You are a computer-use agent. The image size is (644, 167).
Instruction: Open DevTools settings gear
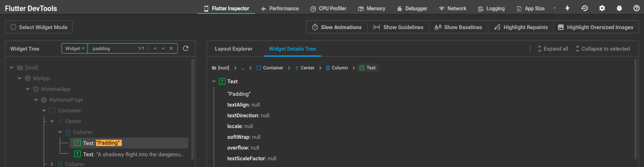click(602, 9)
